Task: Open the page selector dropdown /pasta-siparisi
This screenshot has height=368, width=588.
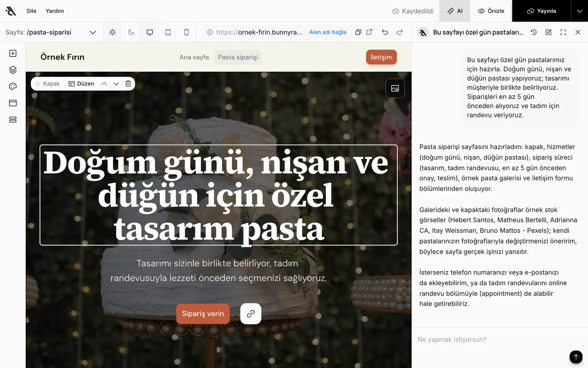Action: (x=51, y=32)
